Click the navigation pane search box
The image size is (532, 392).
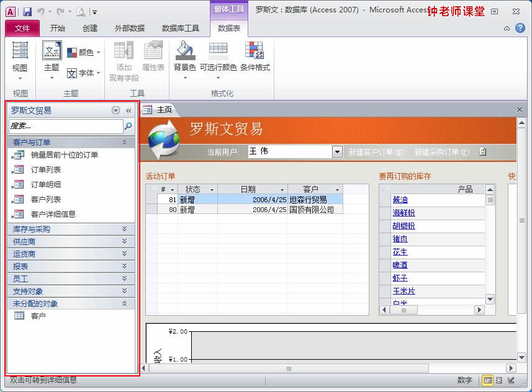[66, 126]
